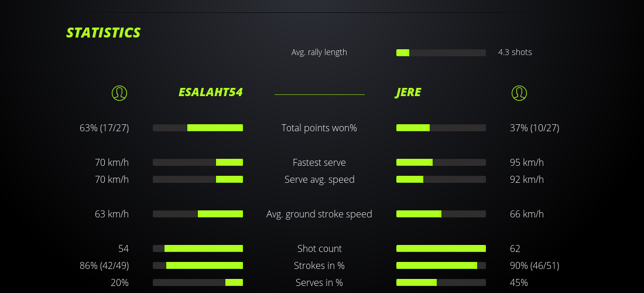Click ESALAHT54's Fastest serve bar

[198, 162]
